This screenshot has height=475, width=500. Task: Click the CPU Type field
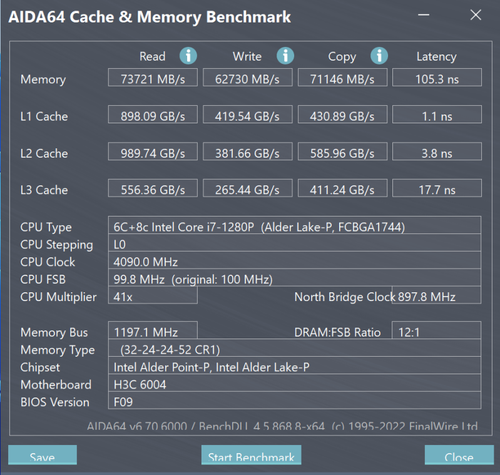pyautogui.click(x=294, y=225)
